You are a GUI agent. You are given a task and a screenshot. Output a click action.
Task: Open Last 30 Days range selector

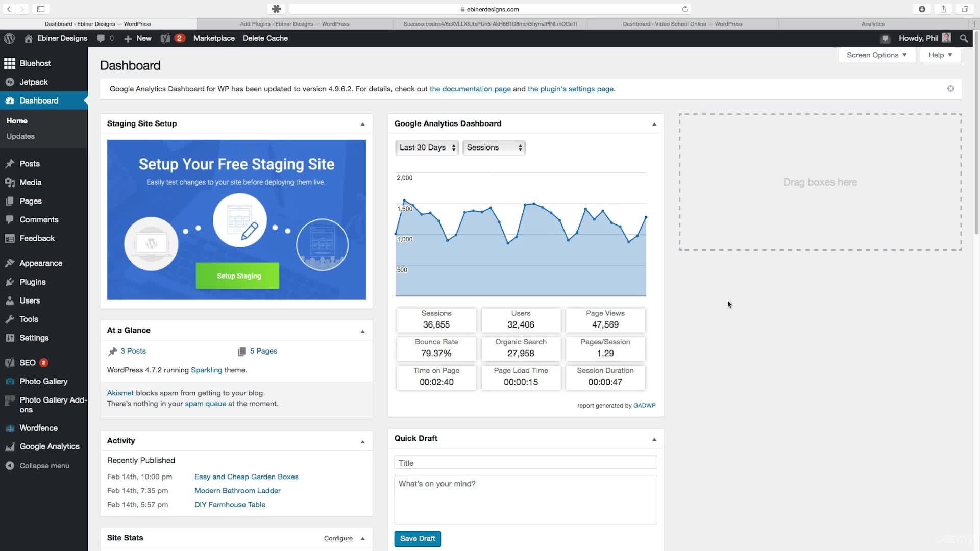427,148
